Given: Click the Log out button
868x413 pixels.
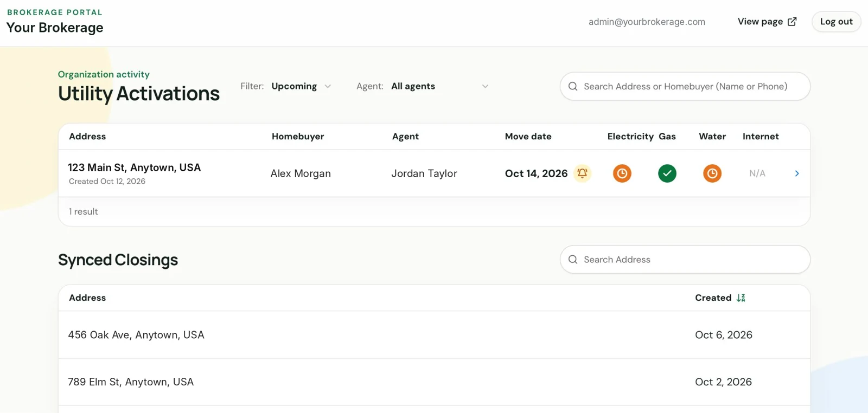Looking at the screenshot, I should click(x=836, y=22).
